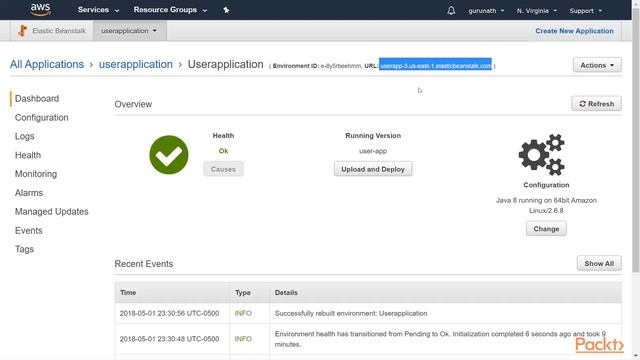640x360 pixels.
Task: Open the notifications bell
Action: (451, 10)
